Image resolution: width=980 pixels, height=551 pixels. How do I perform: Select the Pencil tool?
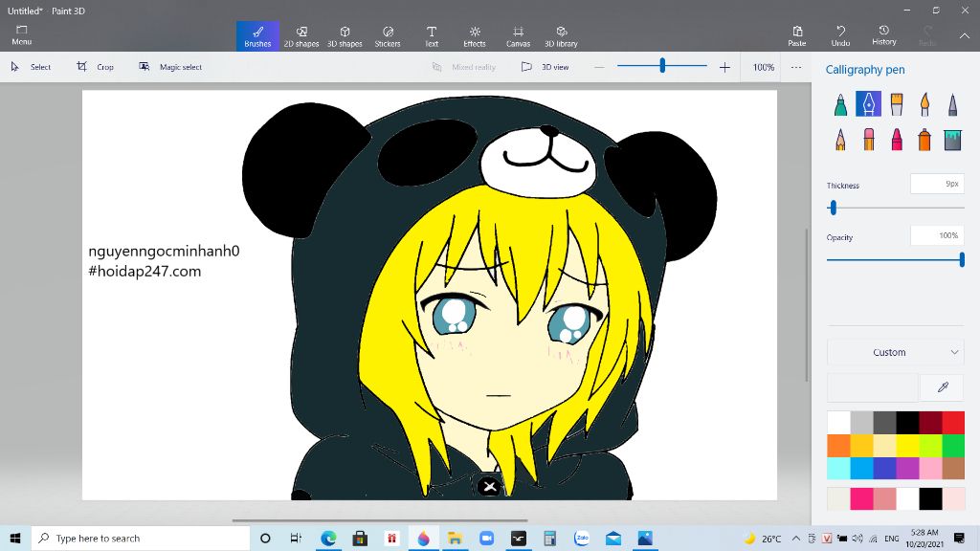tap(840, 140)
